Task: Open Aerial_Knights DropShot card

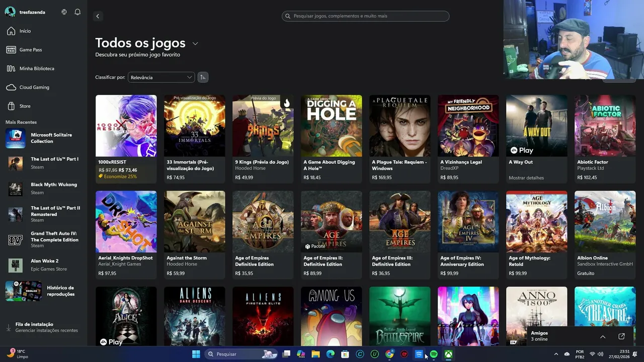Action: click(126, 235)
